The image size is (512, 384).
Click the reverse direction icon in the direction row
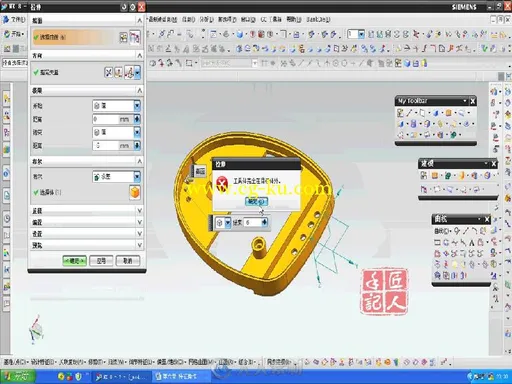(109, 72)
